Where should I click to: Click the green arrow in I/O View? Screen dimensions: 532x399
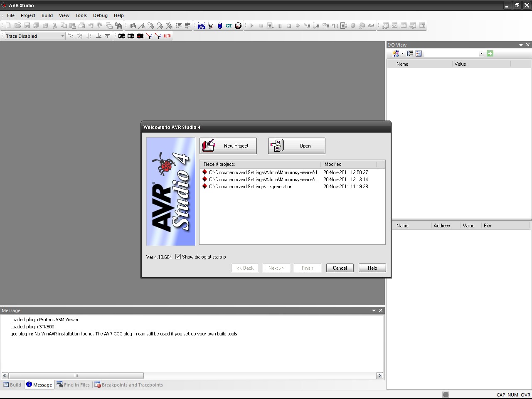[x=490, y=54]
